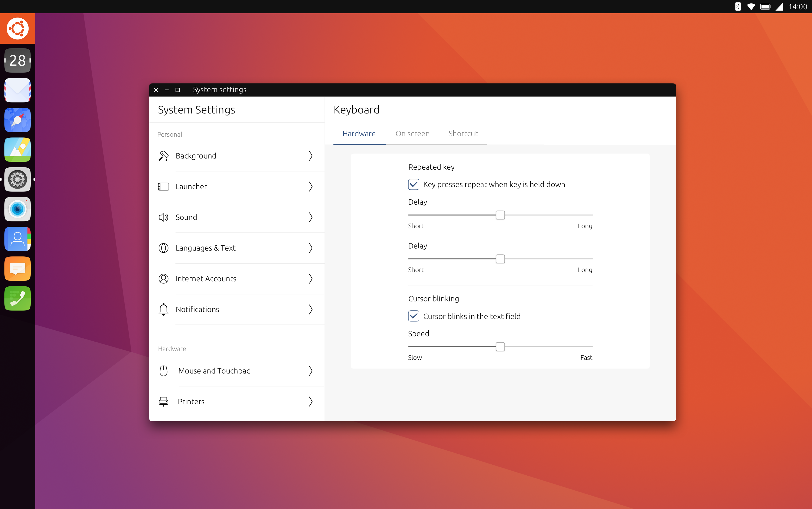Viewport: 812px width, 509px height.
Task: Click the Background paintbrush icon
Action: tap(163, 156)
